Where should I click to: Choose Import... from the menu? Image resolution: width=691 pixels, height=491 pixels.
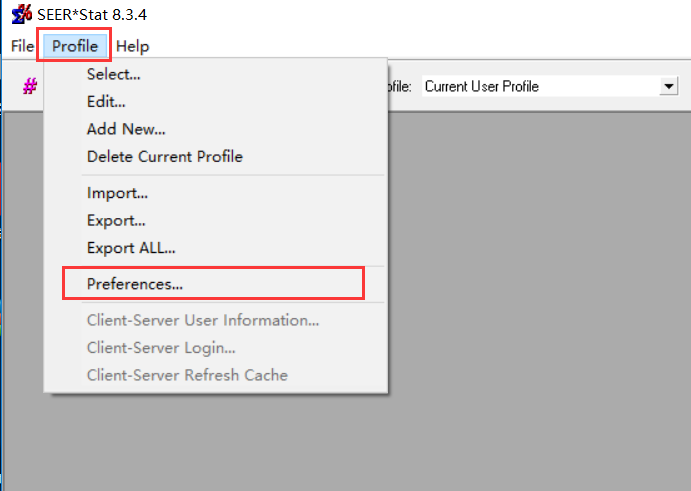coord(216,193)
